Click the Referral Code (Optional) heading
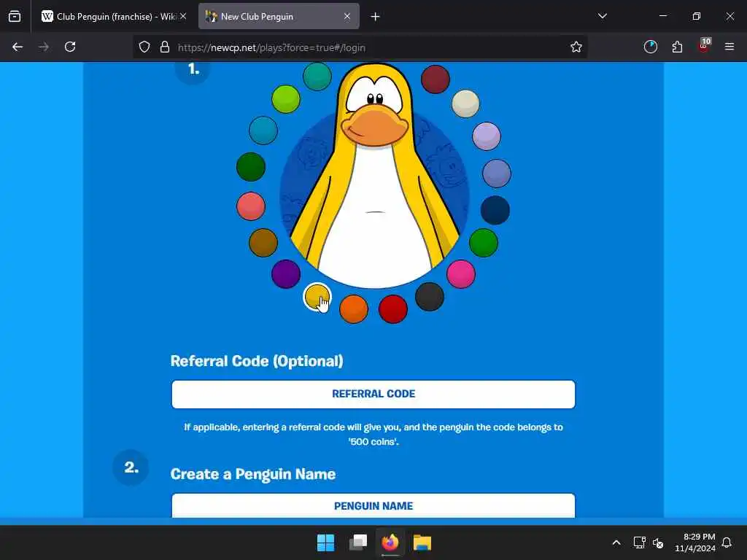 click(257, 361)
